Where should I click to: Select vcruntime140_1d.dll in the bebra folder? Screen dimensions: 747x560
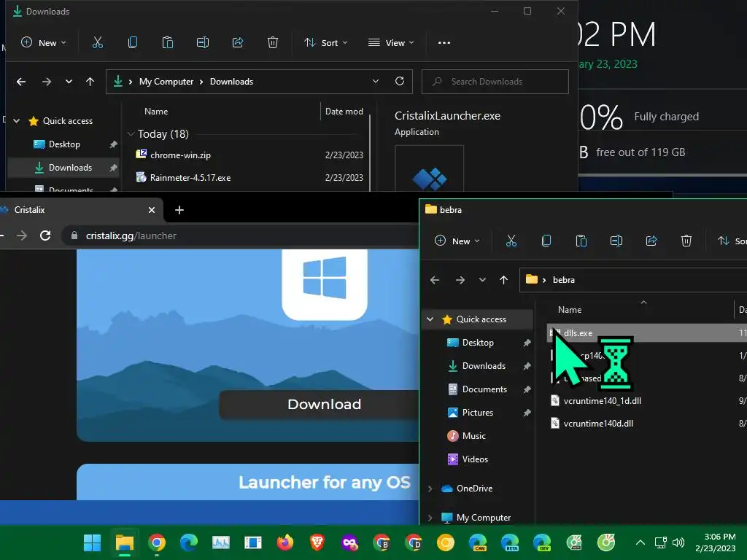click(x=647, y=401)
